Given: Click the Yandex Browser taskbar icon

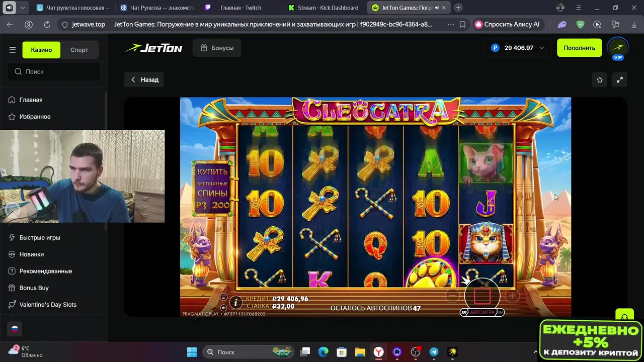Looking at the screenshot, I should pos(378,352).
